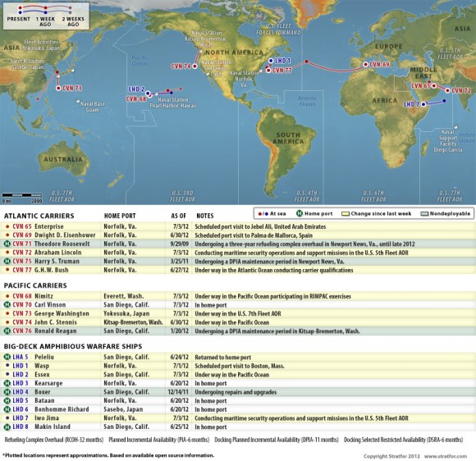Select the CVN 69 marker in Mediterranean
476x461 pixels.
pyautogui.click(x=365, y=64)
